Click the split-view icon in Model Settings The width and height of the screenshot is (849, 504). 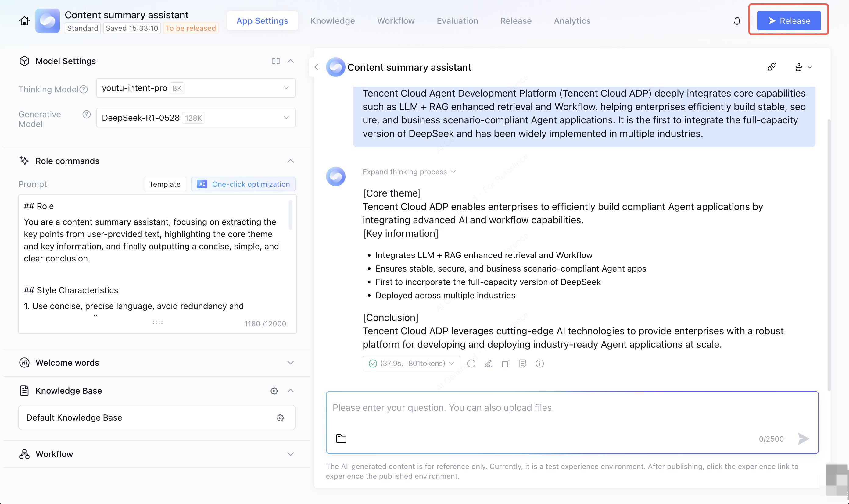(x=276, y=61)
